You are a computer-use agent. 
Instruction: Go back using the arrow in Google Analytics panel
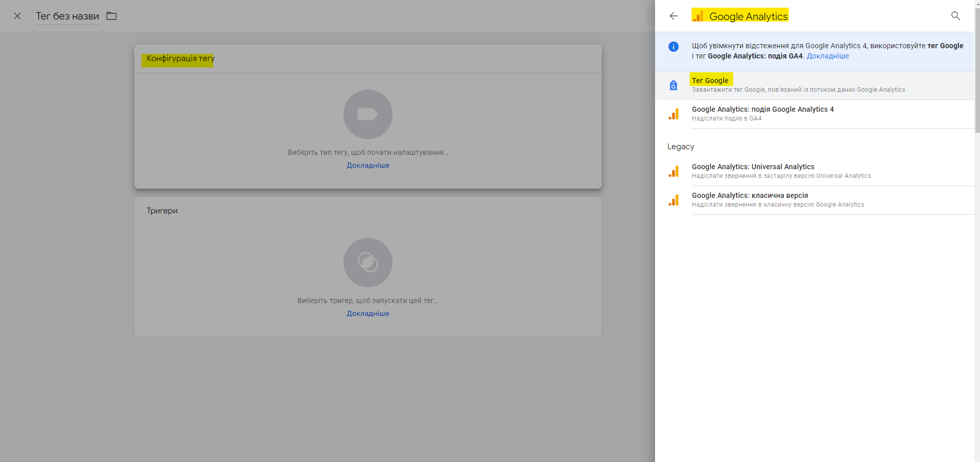click(673, 16)
